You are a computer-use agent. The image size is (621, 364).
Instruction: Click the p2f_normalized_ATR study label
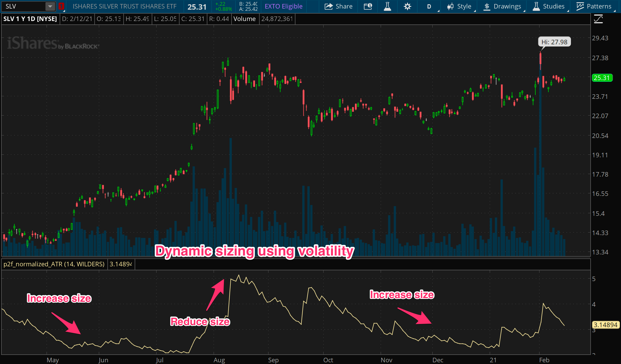[x=54, y=264]
